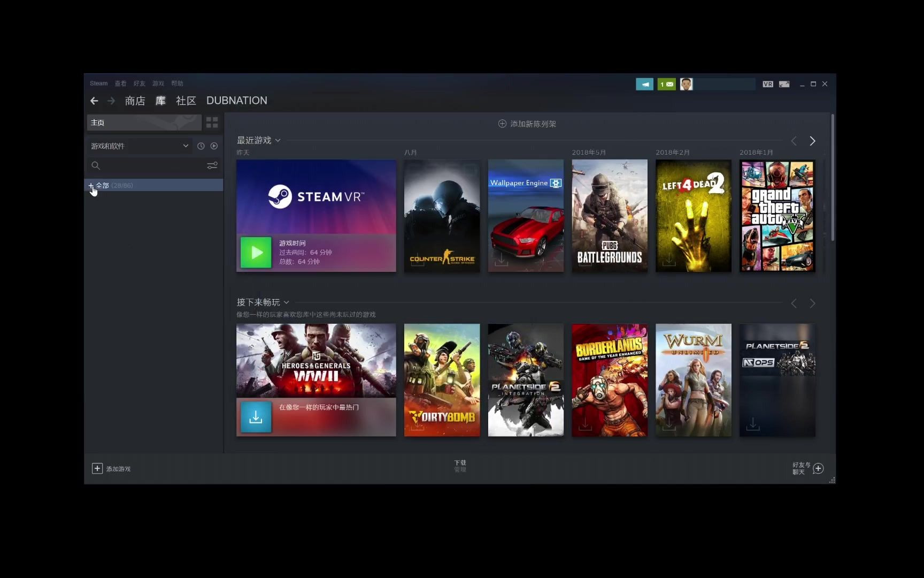Image resolution: width=924 pixels, height=578 pixels.
Task: Click download icon on Planetside 2 OPS
Action: pyautogui.click(x=753, y=424)
